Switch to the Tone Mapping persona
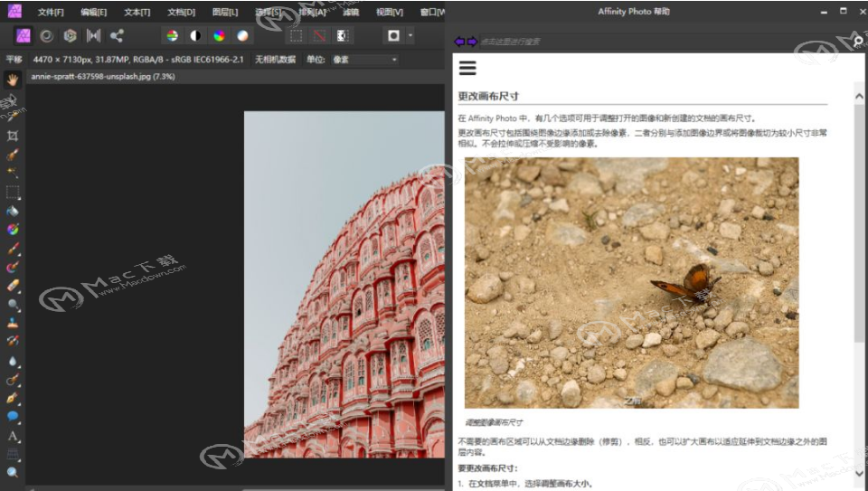 93,36
